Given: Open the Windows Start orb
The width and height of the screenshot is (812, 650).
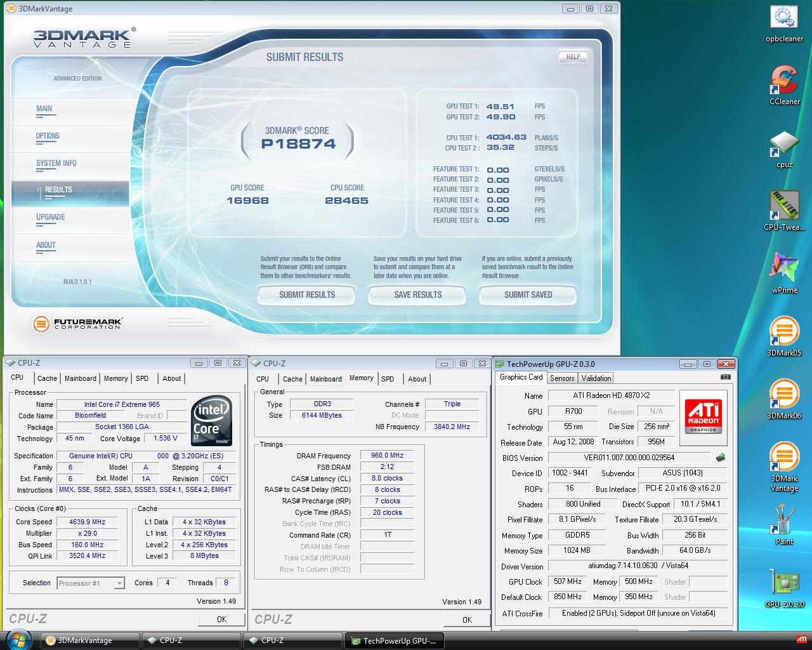Looking at the screenshot, I should [18, 639].
